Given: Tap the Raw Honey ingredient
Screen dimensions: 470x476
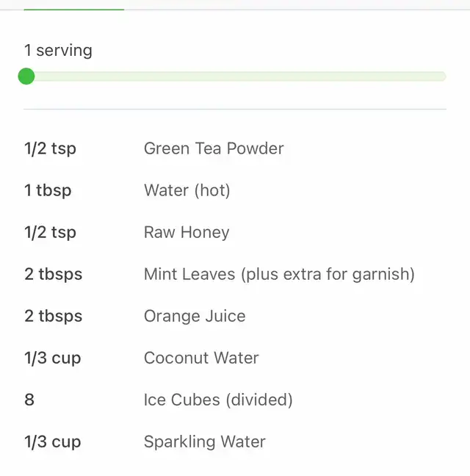Looking at the screenshot, I should (x=187, y=232).
